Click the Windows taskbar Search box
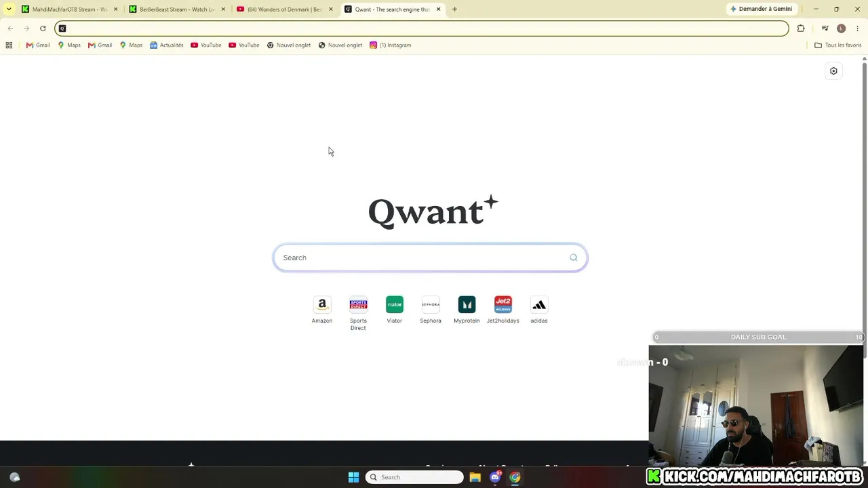Screen dimensions: 868x488 pos(414,477)
